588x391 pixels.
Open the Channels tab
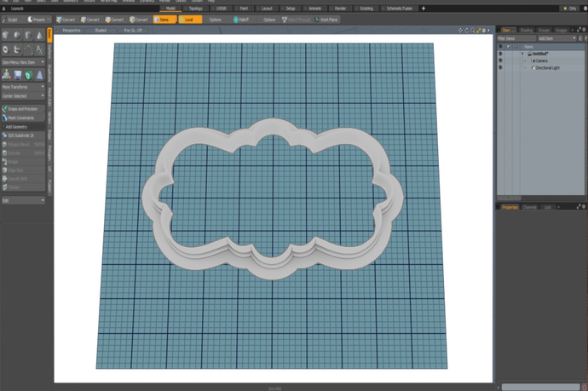(529, 207)
